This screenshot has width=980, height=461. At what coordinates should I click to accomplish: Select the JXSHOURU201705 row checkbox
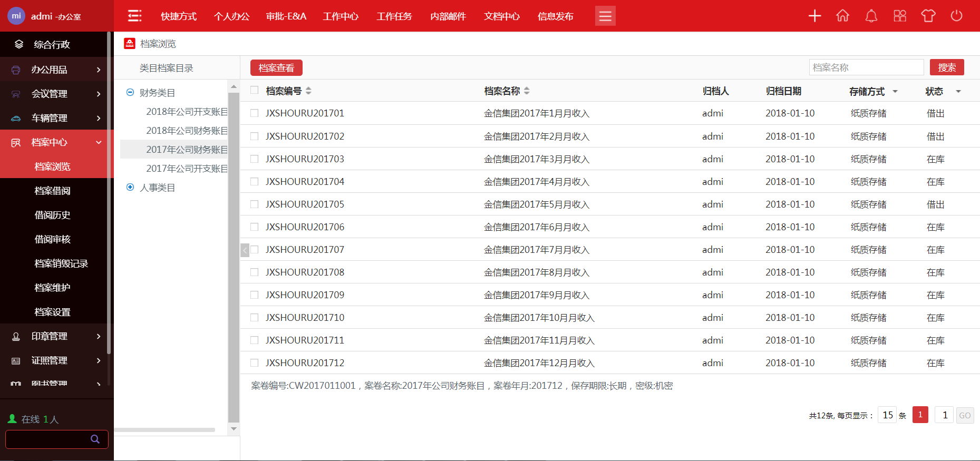tap(255, 204)
